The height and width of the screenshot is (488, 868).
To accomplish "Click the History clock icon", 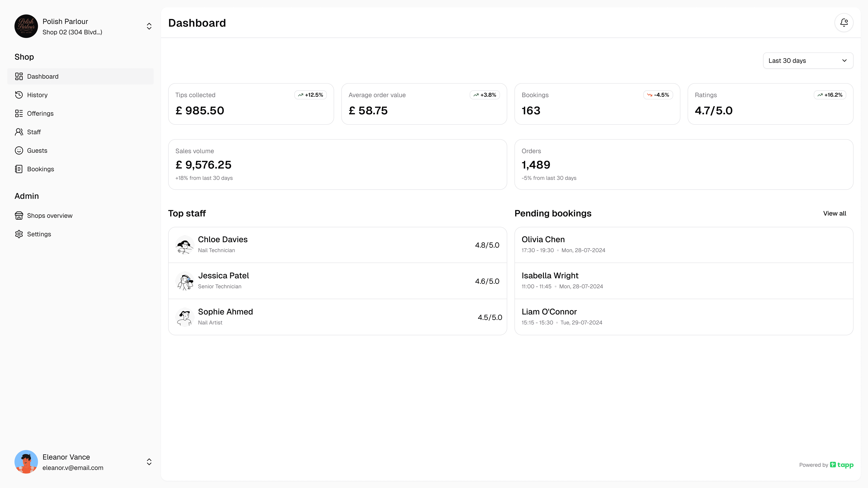I will (x=19, y=95).
